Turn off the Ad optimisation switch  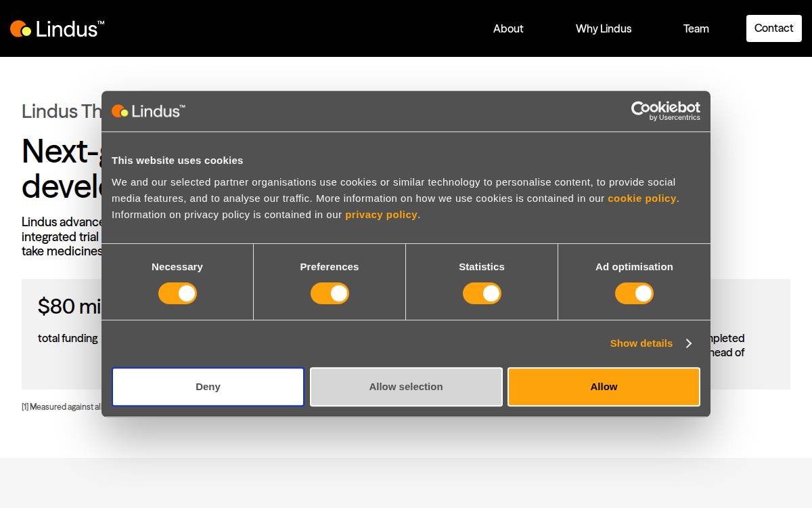pyautogui.click(x=634, y=293)
